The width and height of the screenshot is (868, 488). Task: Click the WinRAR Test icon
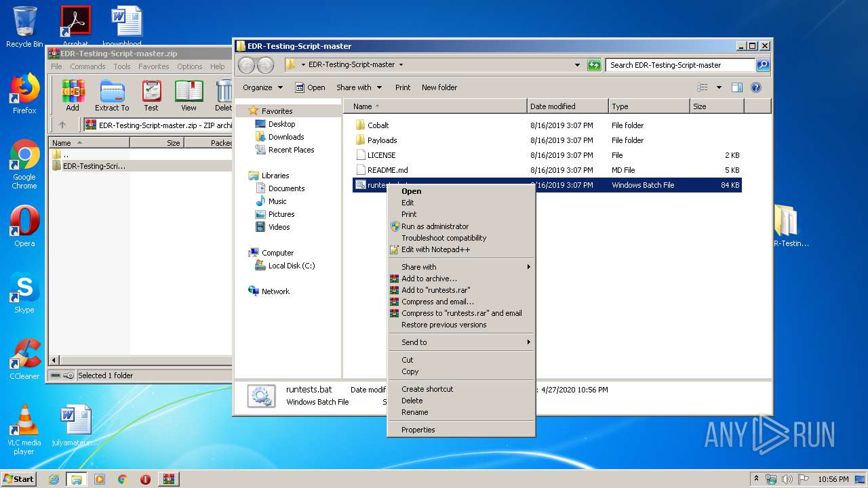[x=151, y=95]
